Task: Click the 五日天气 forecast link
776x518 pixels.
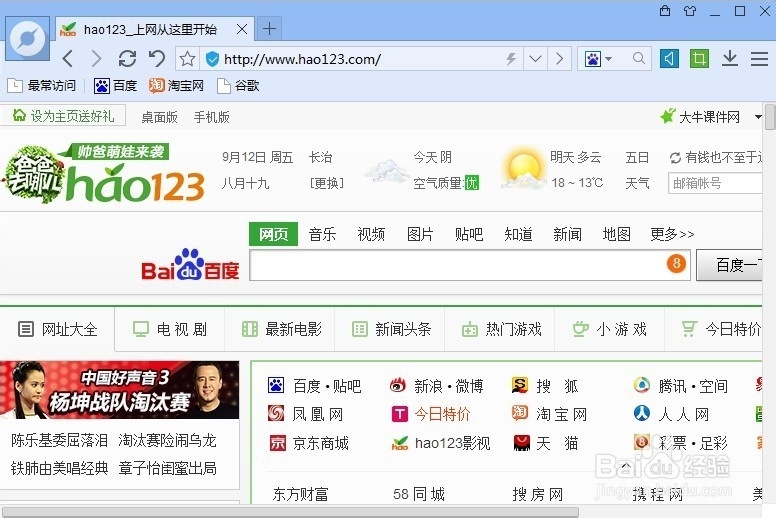Action: (x=637, y=170)
